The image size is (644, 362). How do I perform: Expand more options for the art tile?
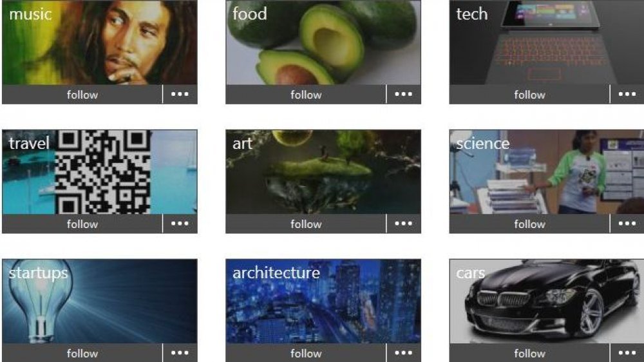[x=404, y=224]
